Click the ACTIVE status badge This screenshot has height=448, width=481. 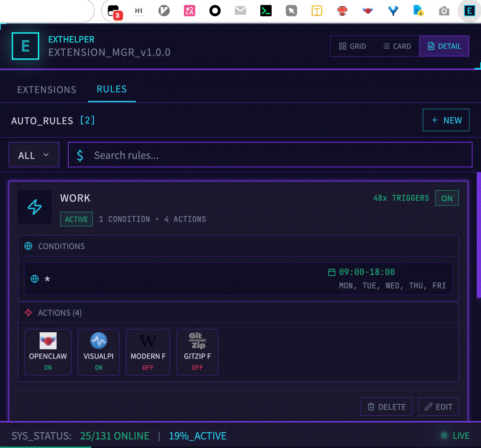tap(76, 219)
